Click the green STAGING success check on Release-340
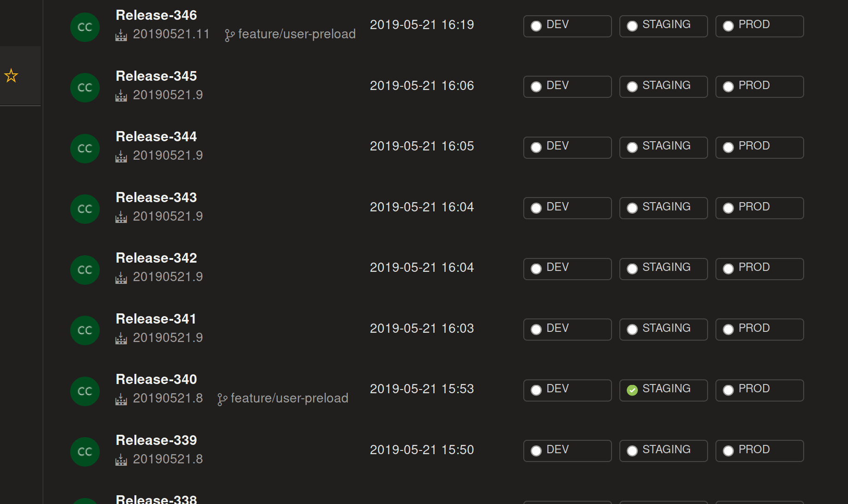The height and width of the screenshot is (504, 848). (632, 390)
